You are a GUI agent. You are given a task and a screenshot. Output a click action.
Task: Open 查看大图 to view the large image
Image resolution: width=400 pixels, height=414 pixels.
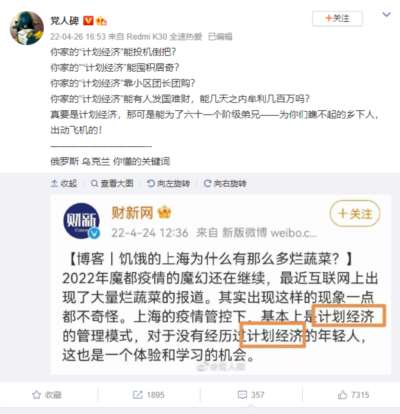click(112, 183)
